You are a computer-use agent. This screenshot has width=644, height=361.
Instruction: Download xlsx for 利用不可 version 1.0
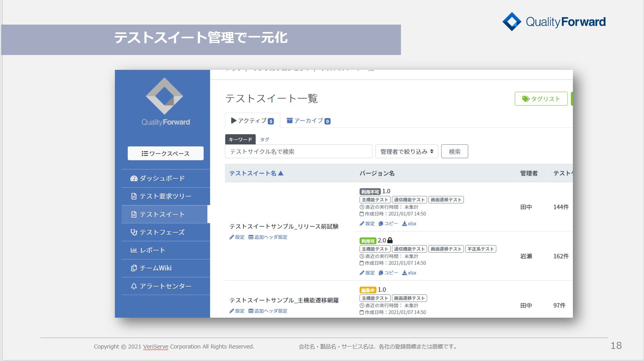coord(409,224)
